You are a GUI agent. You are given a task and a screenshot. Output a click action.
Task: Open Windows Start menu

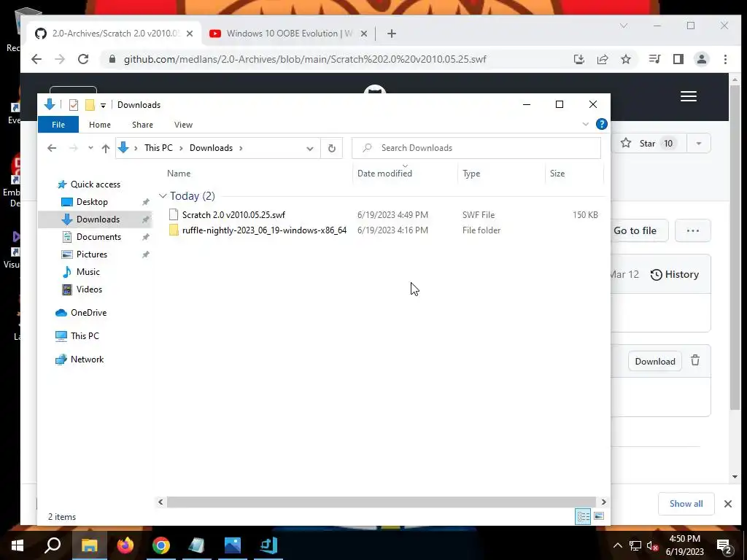pyautogui.click(x=18, y=545)
